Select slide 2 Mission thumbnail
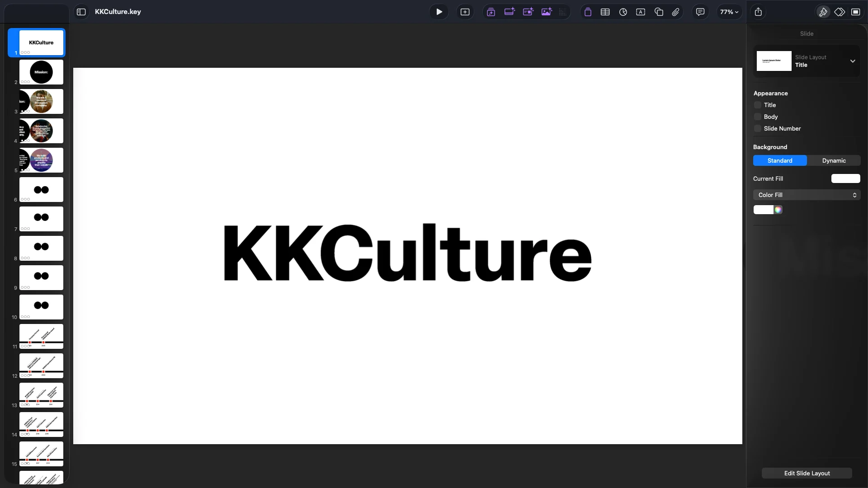Screen dimensions: 868x488 (41, 72)
